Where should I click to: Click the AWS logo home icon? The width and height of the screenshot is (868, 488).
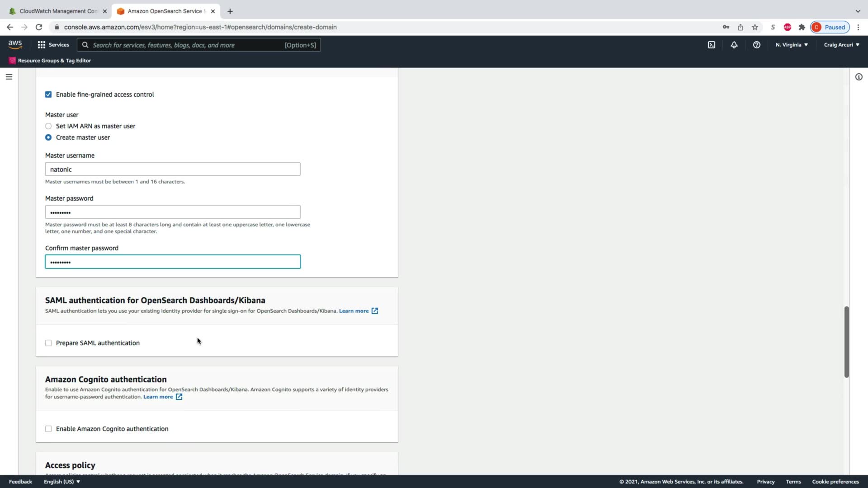tap(15, 44)
